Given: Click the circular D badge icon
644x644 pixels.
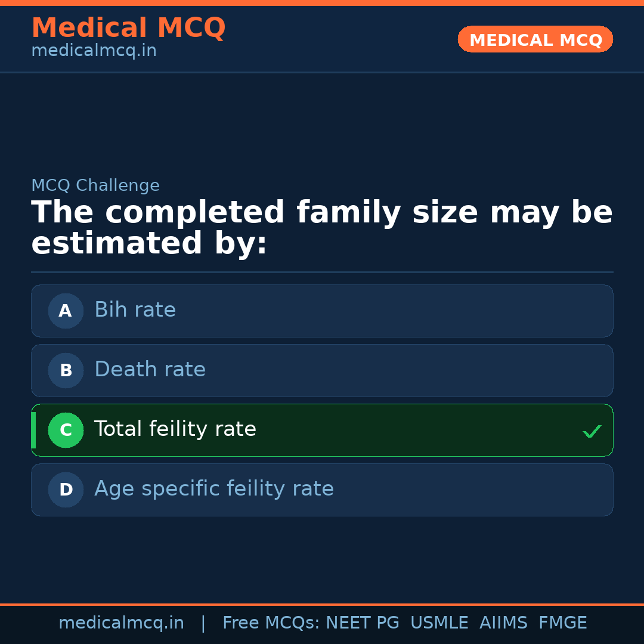Looking at the screenshot, I should [66, 490].
